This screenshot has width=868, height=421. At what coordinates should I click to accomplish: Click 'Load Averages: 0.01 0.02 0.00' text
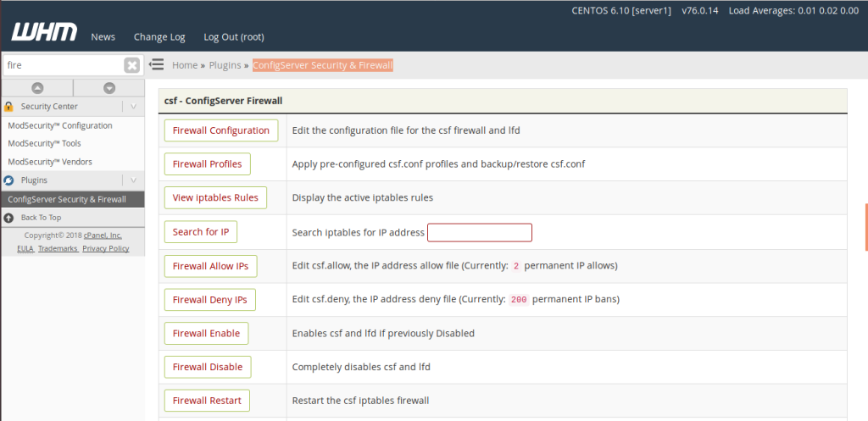coord(793,10)
